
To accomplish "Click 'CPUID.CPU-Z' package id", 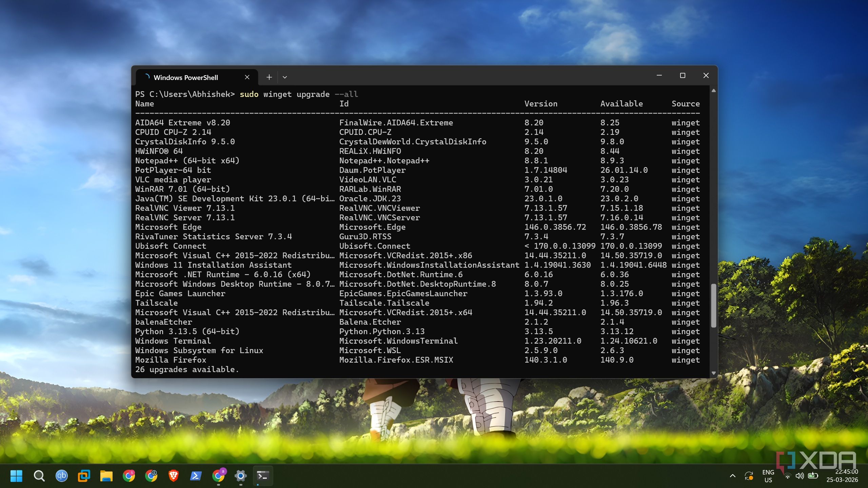I will [365, 132].
